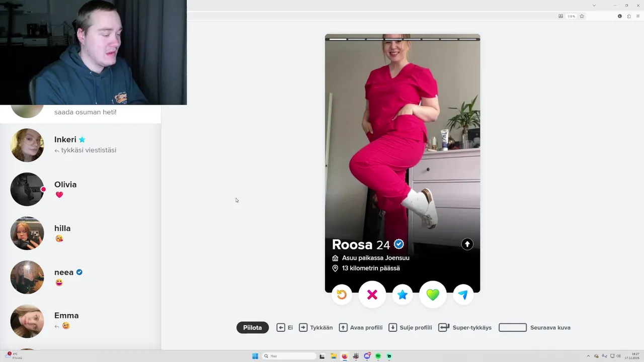Show hidden system tray icons
The height and width of the screenshot is (362, 644).
pyautogui.click(x=588, y=356)
